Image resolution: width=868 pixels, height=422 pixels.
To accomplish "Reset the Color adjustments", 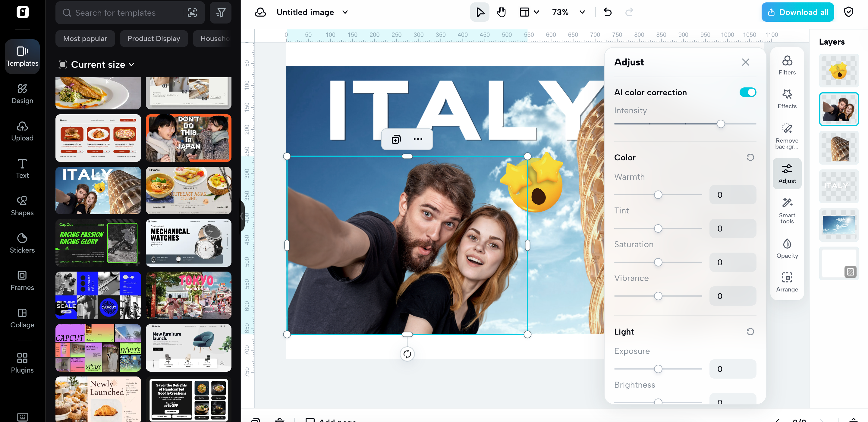I will click(x=750, y=157).
